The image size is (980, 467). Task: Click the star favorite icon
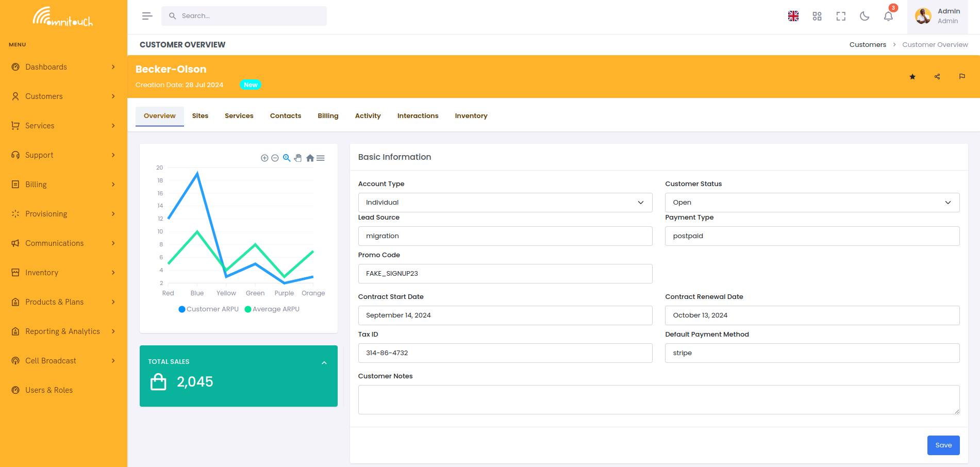click(912, 77)
